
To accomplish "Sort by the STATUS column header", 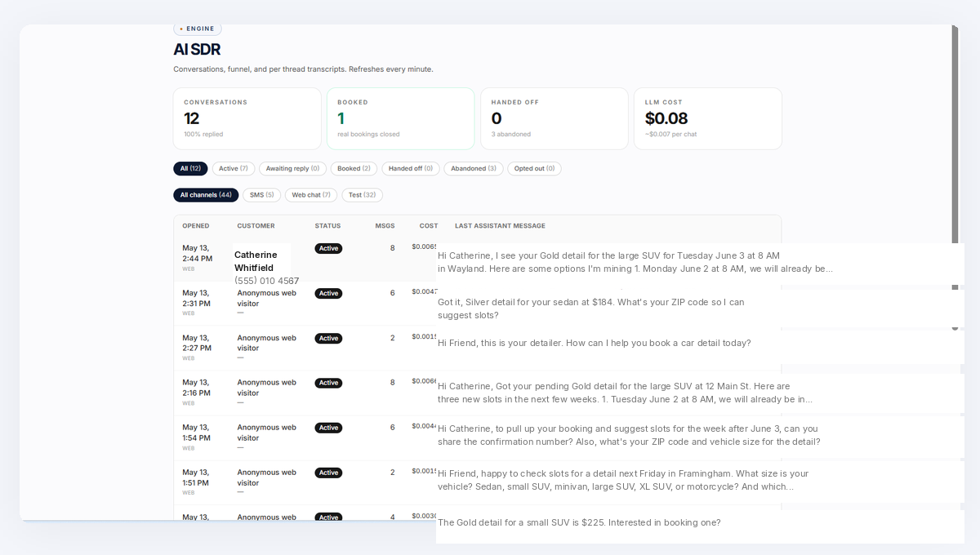I will pos(327,226).
